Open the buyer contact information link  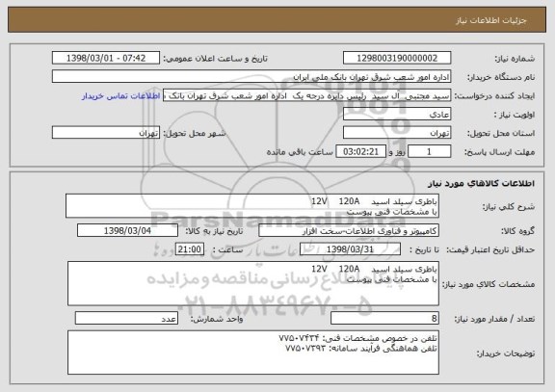(121, 96)
